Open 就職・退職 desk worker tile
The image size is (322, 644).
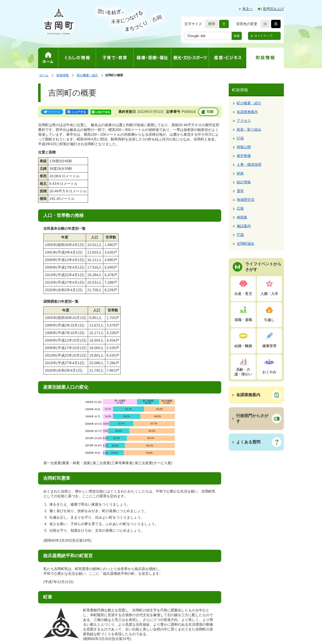pos(243,315)
